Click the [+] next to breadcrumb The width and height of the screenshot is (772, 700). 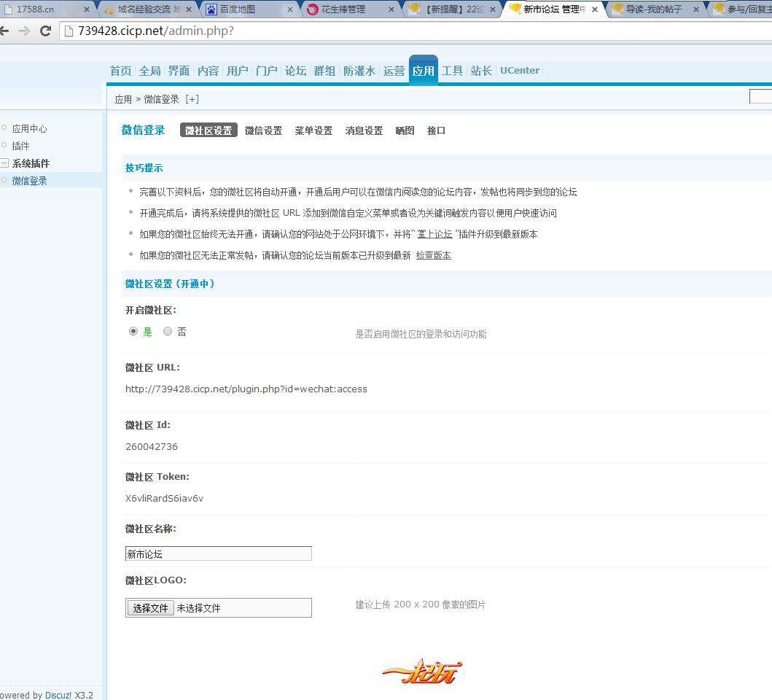pyautogui.click(x=192, y=99)
